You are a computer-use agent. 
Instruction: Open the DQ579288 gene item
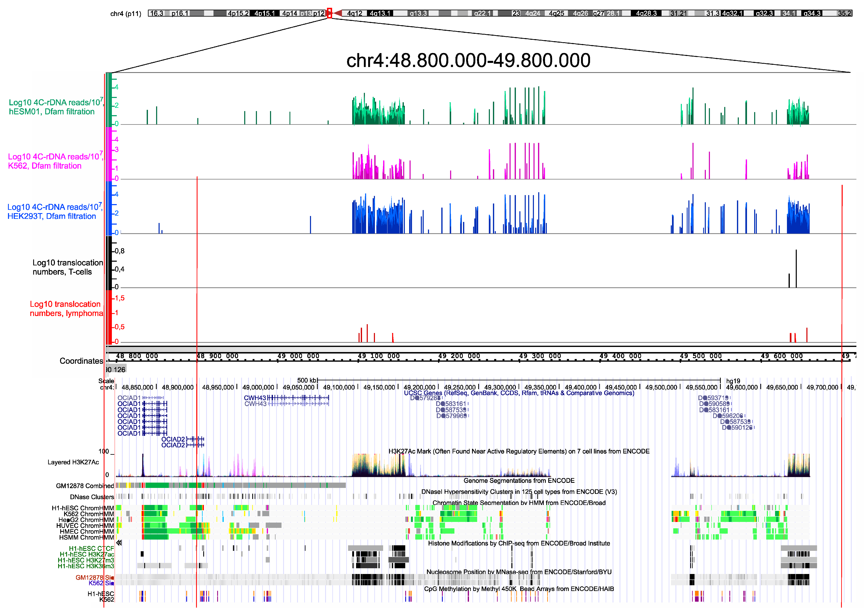pos(425,398)
